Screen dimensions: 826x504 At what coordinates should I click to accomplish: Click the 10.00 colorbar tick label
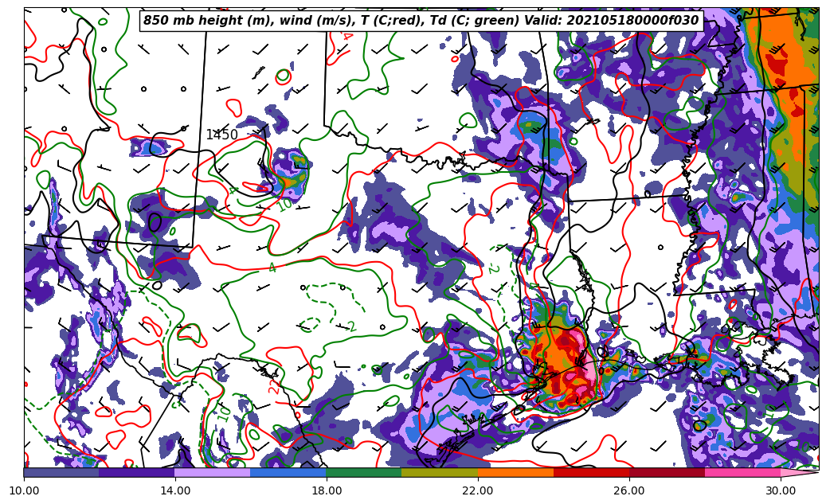tap(24, 491)
